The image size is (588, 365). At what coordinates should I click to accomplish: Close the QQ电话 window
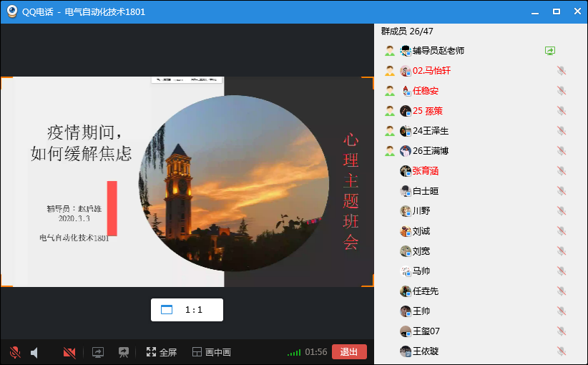coord(577,11)
